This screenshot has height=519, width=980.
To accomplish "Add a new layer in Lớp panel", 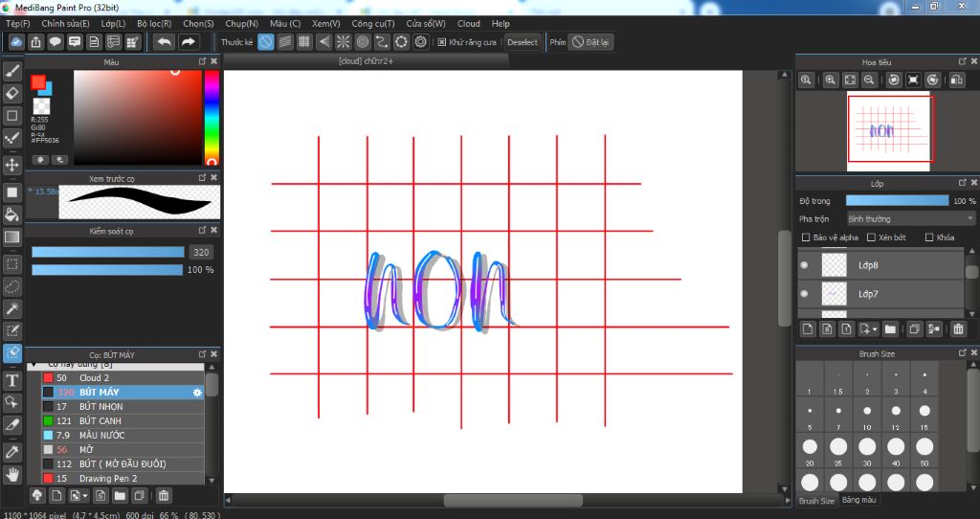I will tap(808, 328).
